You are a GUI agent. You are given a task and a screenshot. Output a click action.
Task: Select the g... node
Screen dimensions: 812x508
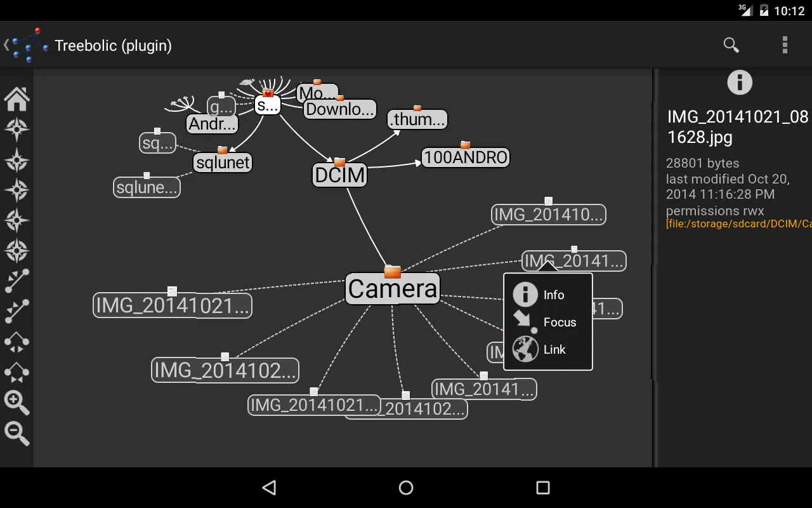221,107
